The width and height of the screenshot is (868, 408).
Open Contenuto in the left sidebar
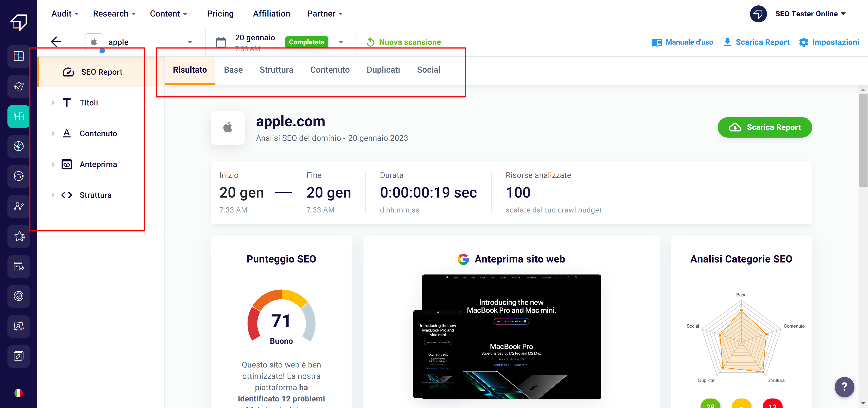coord(98,134)
